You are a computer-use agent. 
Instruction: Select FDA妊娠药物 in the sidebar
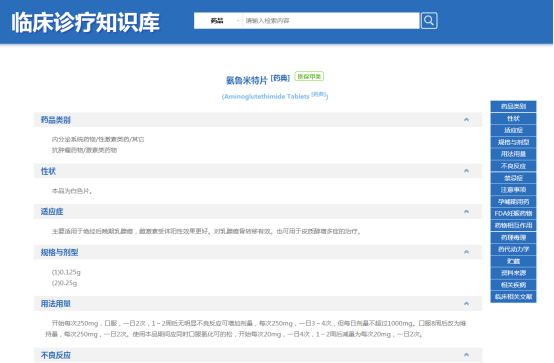point(513,213)
